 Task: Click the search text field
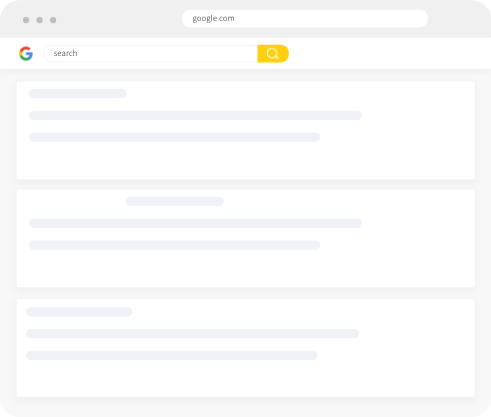[150, 53]
